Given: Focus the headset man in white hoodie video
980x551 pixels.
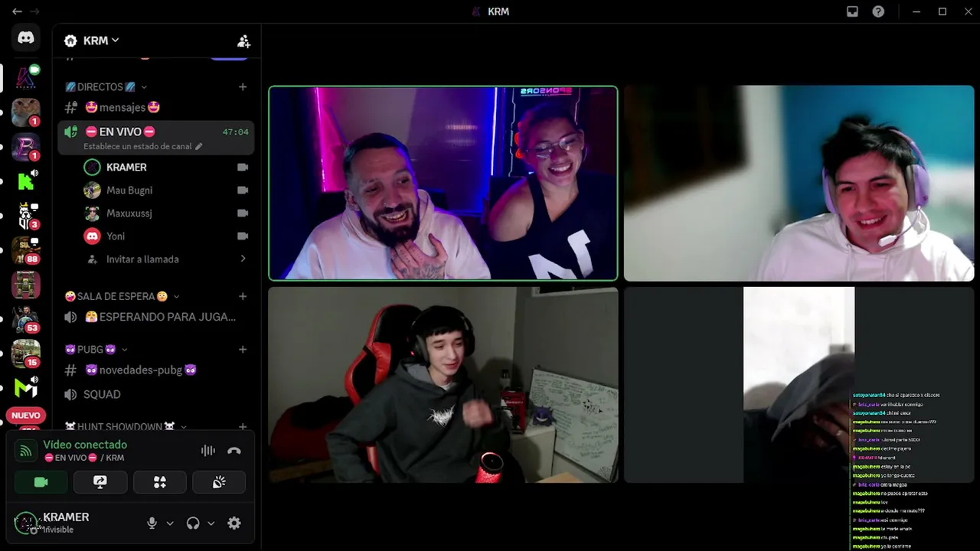Looking at the screenshot, I should tap(799, 183).
